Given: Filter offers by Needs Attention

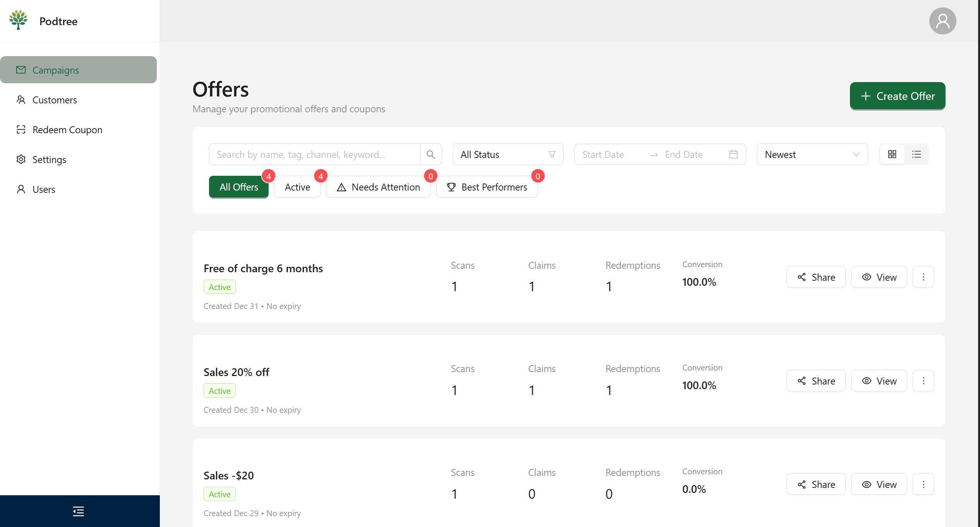Looking at the screenshot, I should pos(378,187).
